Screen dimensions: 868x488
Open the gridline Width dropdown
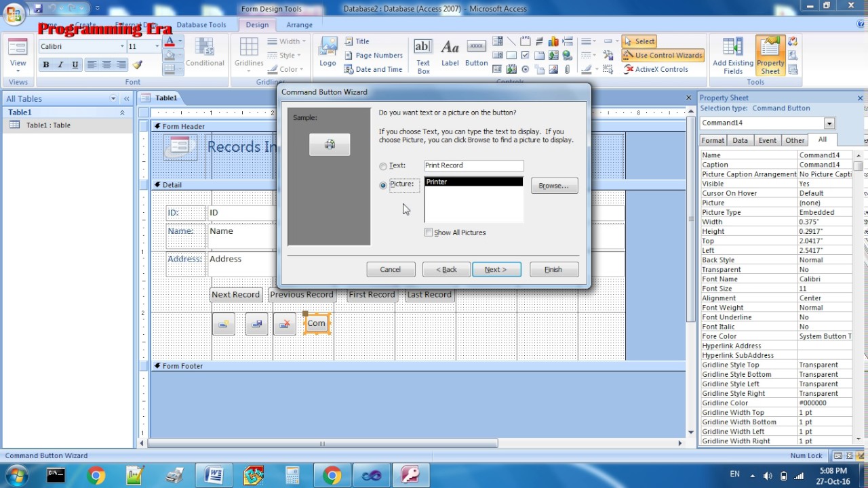[288, 41]
